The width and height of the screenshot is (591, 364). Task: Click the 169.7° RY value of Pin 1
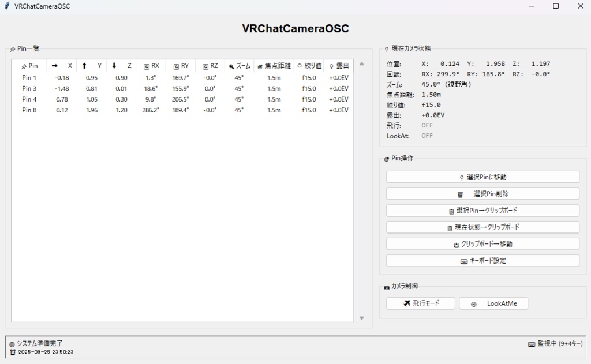click(x=181, y=78)
